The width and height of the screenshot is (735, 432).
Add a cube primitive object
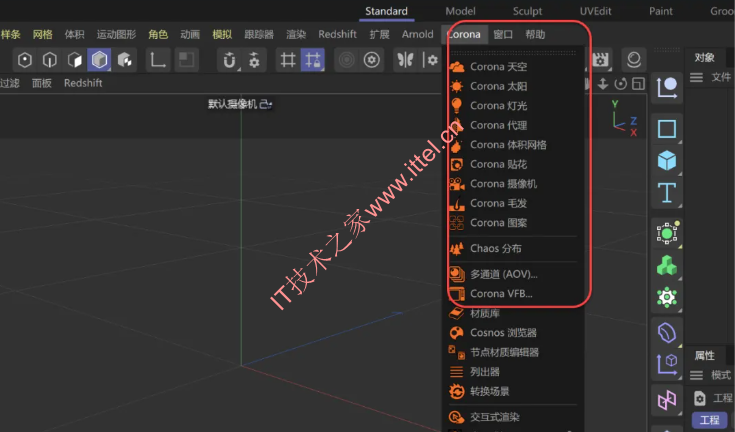[667, 161]
